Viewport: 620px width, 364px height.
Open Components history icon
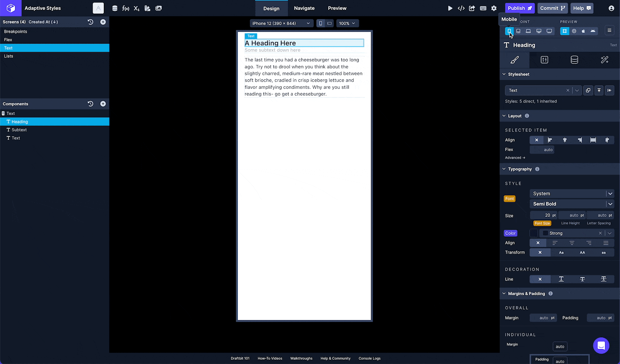pyautogui.click(x=91, y=104)
